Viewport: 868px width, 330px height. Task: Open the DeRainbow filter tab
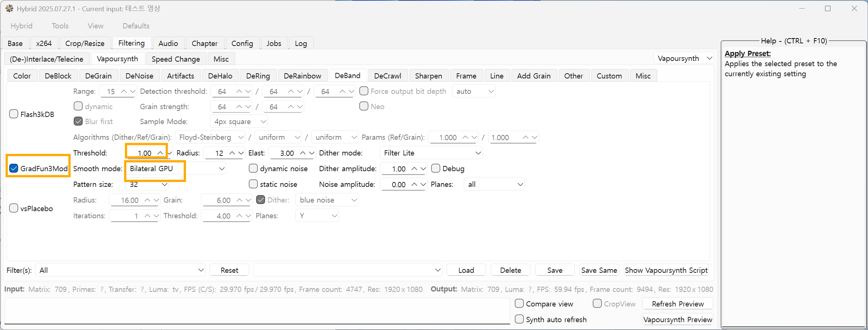[302, 76]
